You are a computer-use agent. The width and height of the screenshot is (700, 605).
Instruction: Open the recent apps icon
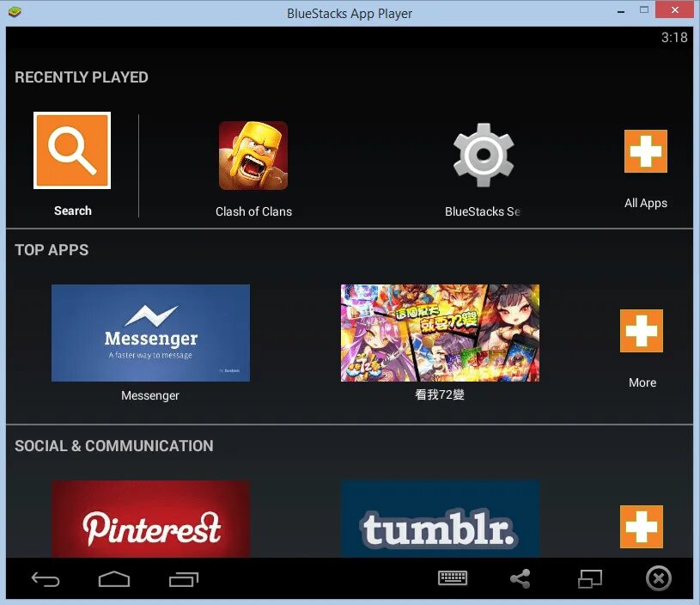point(184,579)
